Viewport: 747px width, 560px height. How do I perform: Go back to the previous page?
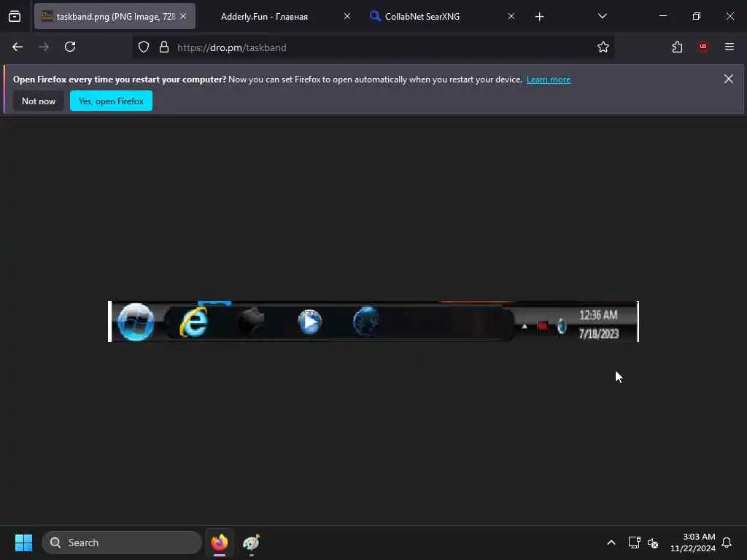tap(18, 47)
